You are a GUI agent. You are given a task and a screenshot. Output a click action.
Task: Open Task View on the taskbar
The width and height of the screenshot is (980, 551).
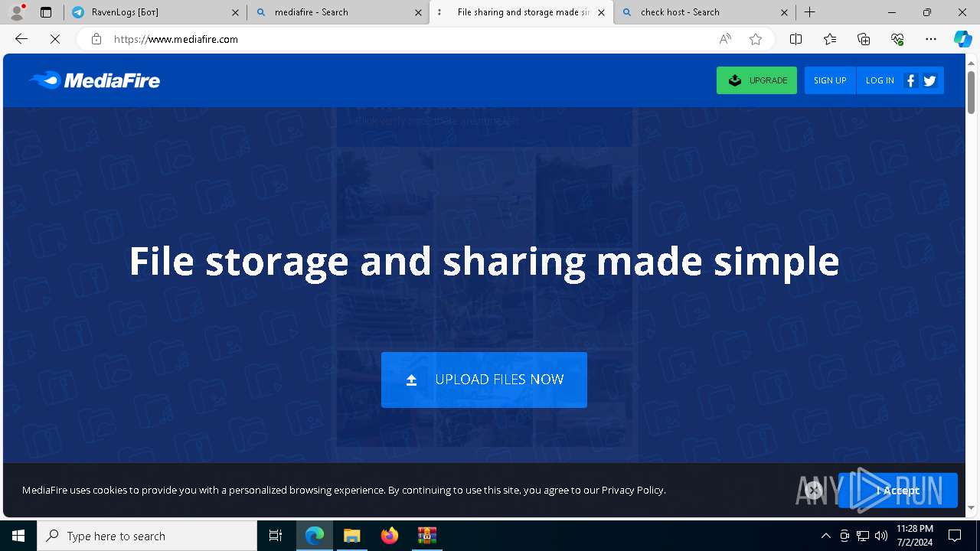276,536
